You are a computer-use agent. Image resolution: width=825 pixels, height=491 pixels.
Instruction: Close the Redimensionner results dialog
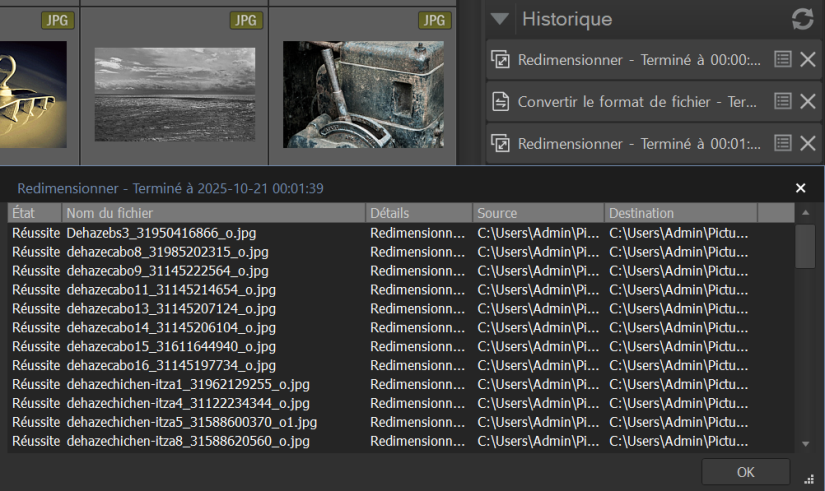800,188
